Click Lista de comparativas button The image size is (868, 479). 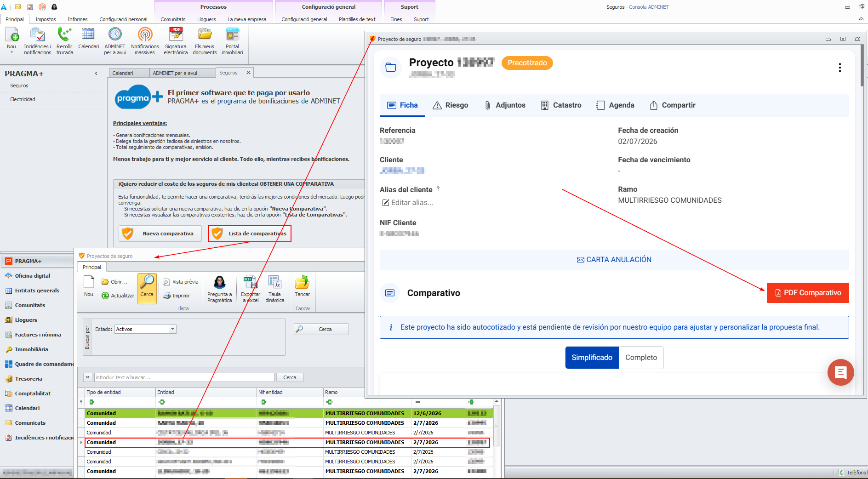pos(250,234)
